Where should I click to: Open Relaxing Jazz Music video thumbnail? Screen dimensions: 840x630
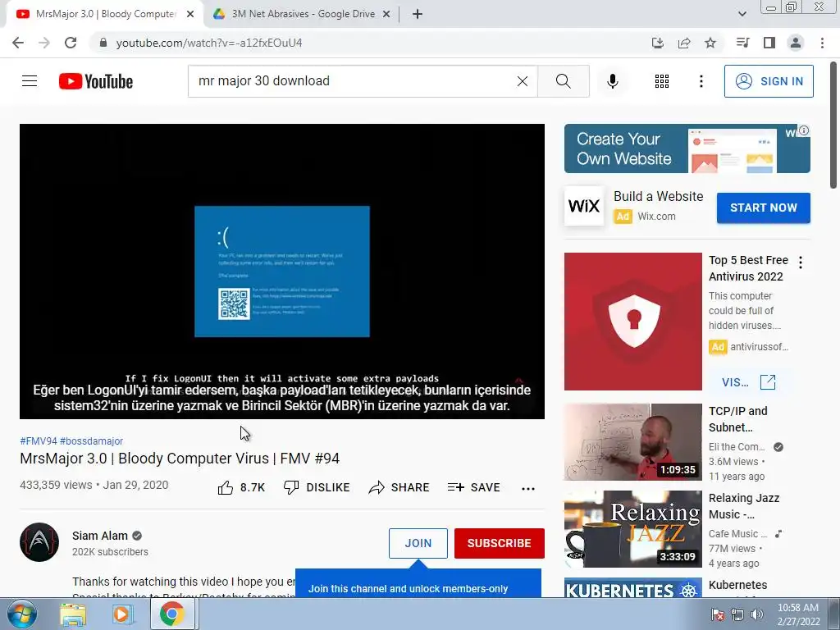click(x=632, y=529)
